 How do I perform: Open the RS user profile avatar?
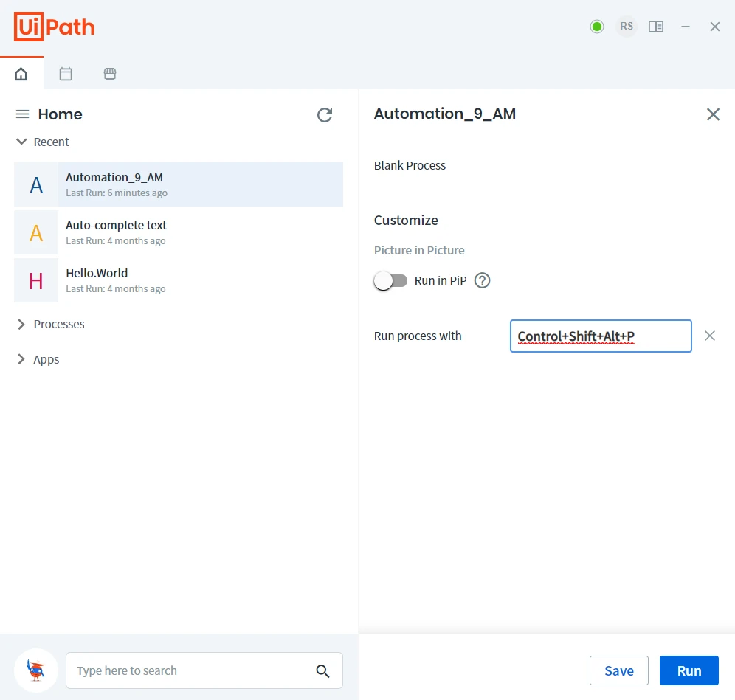click(627, 27)
